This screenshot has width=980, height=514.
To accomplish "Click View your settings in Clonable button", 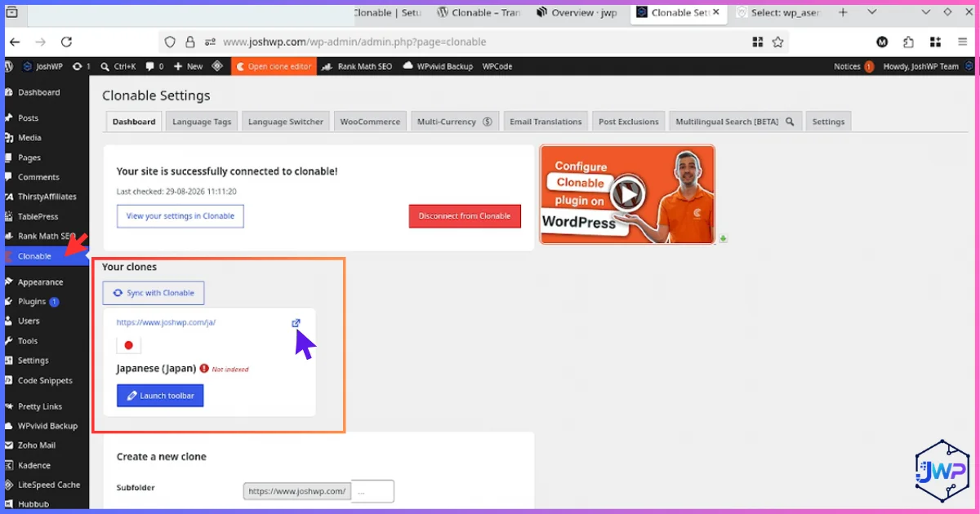I will tap(180, 216).
